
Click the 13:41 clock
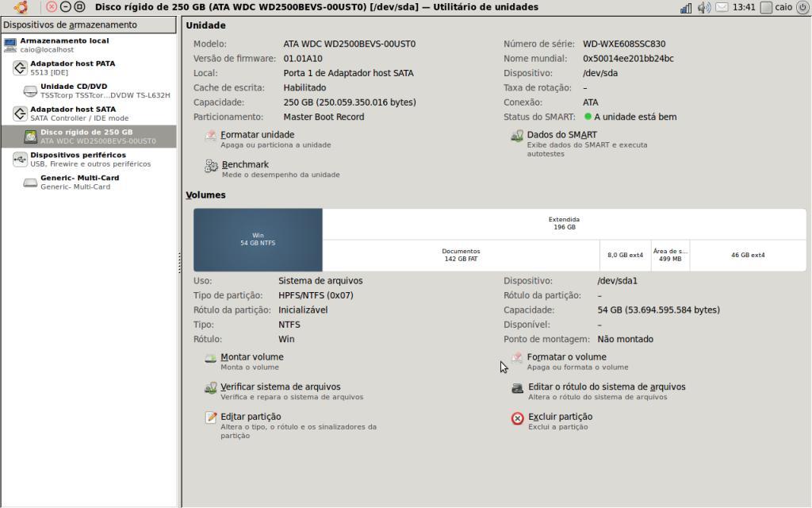(744, 7)
